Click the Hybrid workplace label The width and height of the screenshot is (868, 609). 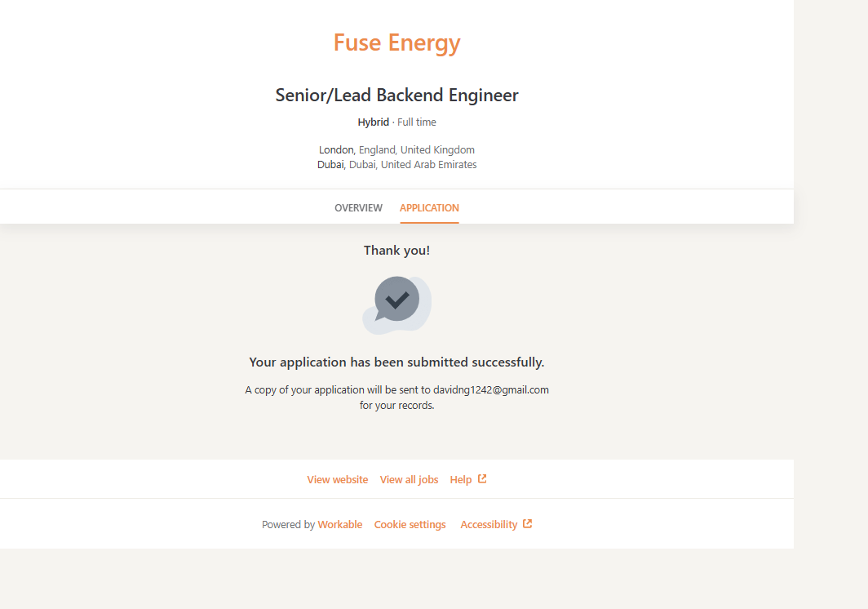point(373,122)
